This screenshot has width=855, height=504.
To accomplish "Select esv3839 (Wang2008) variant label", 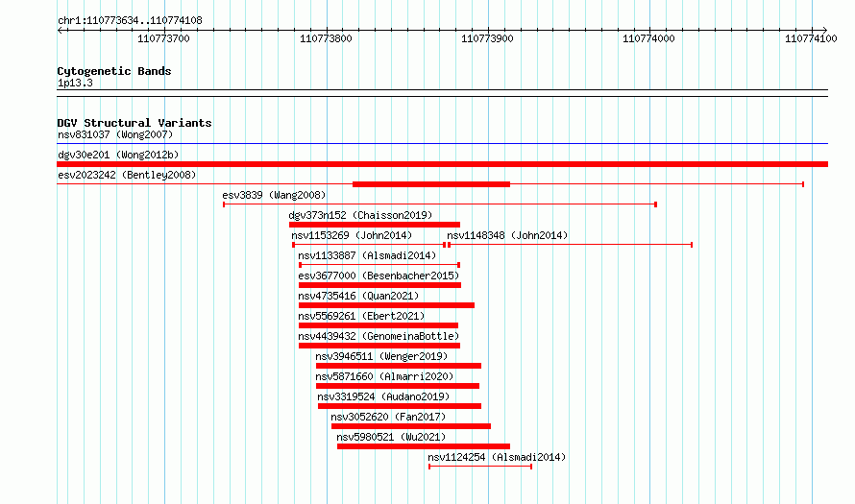I will 274,195.
